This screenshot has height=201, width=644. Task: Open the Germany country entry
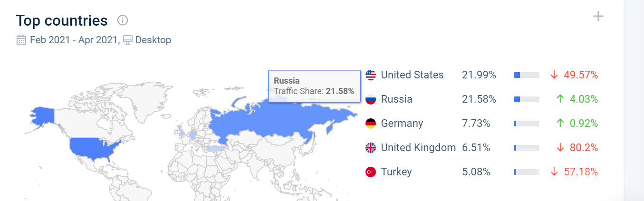(402, 124)
